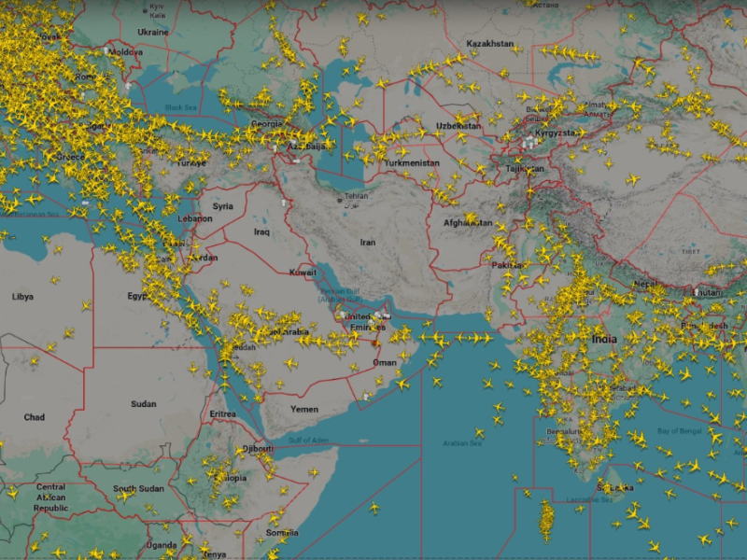The width and height of the screenshot is (747, 560).
Task: Click the Tehran city marker
Action: tap(339, 200)
